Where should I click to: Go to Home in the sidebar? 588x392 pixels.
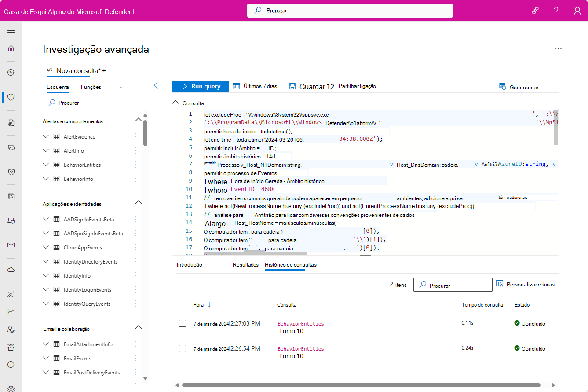(x=11, y=48)
